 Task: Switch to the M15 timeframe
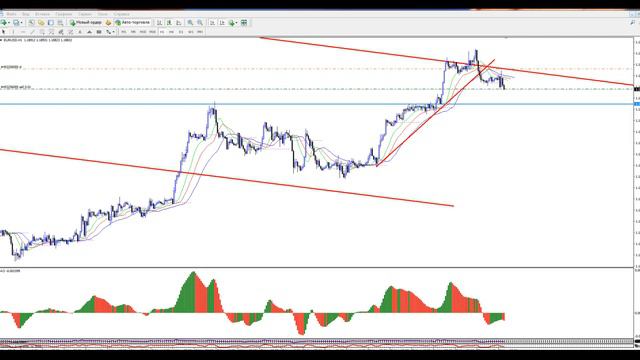(x=143, y=32)
